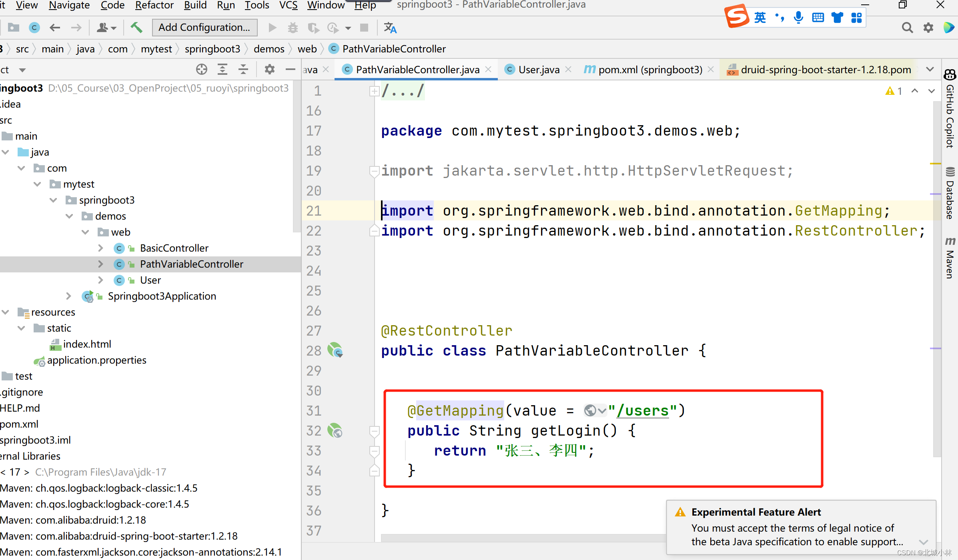This screenshot has height=560, width=958.
Task: Go to next highlighted error arrow
Action: click(932, 91)
